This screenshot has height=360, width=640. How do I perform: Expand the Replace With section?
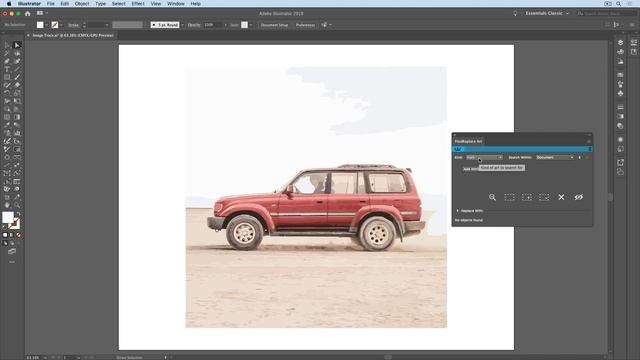click(458, 211)
